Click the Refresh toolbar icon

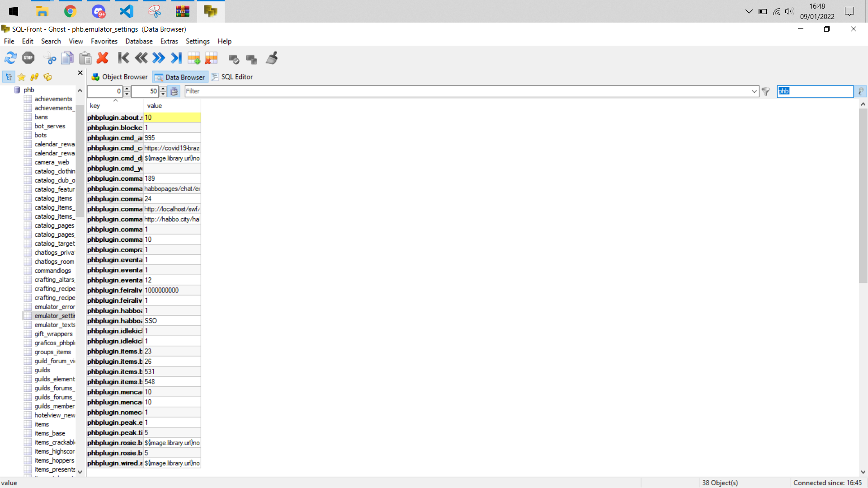tap(11, 58)
